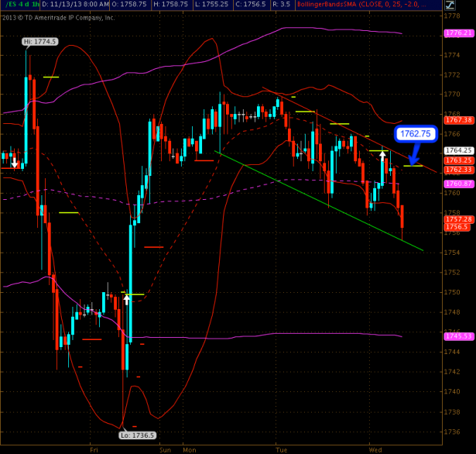Click the white up arrow near Friday's low
Screen dimensions: 476x454
[126, 298]
